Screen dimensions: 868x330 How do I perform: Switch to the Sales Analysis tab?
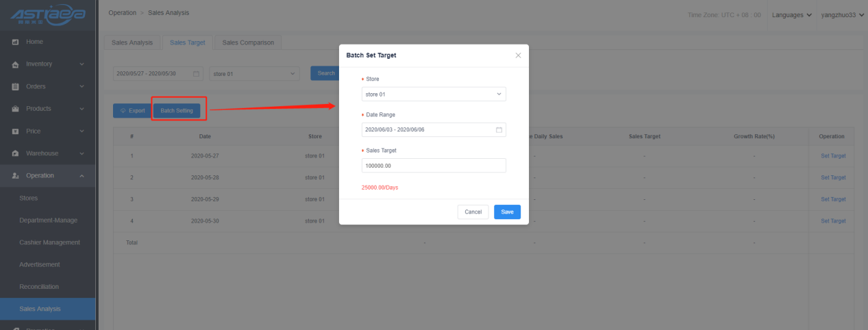tap(132, 42)
